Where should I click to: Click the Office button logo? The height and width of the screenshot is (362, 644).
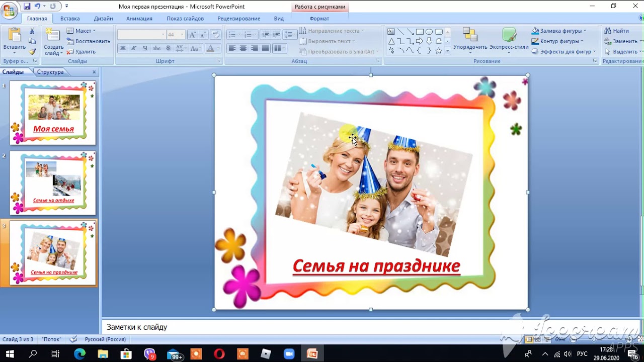pos(9,10)
